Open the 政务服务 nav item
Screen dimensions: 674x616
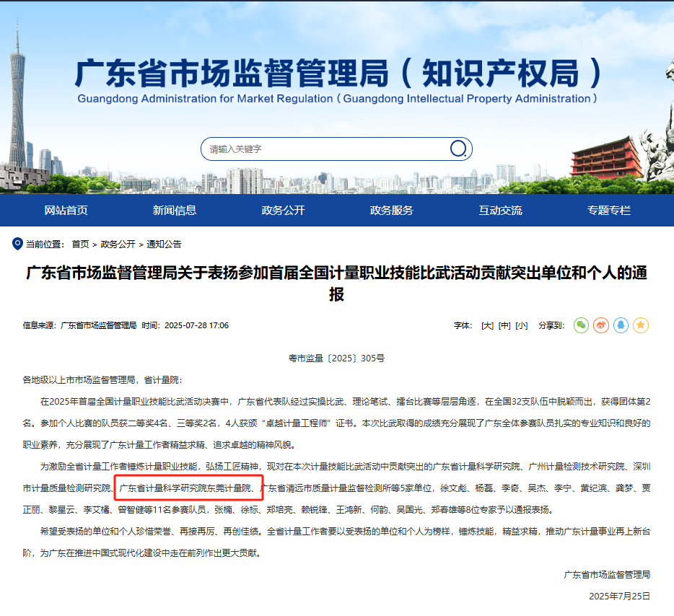click(392, 210)
